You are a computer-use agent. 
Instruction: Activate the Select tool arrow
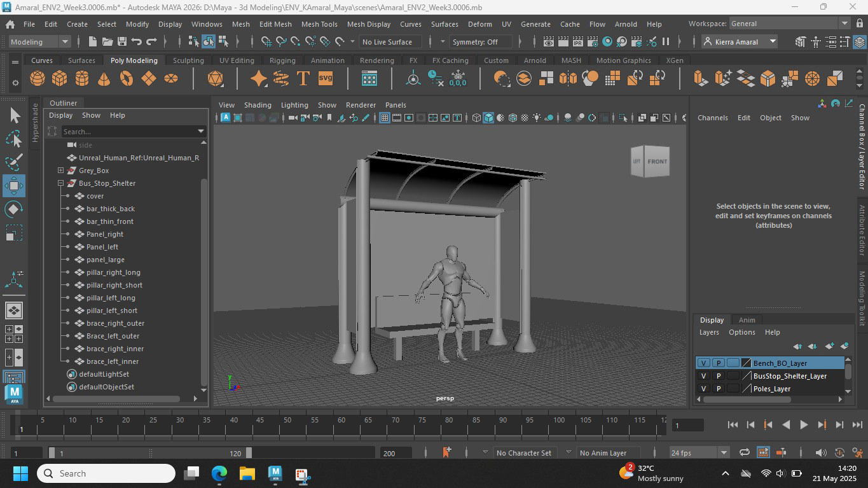15,115
